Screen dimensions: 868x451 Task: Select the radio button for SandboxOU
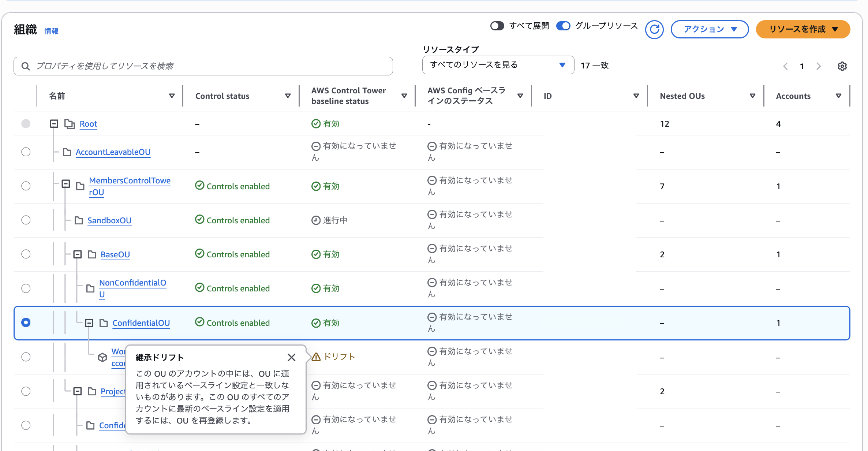point(26,220)
